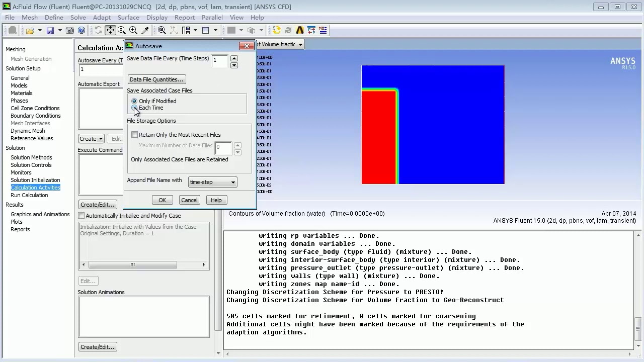This screenshot has height=362, width=644.
Task: Click the MOE toolbar icon
Action: click(323, 30)
